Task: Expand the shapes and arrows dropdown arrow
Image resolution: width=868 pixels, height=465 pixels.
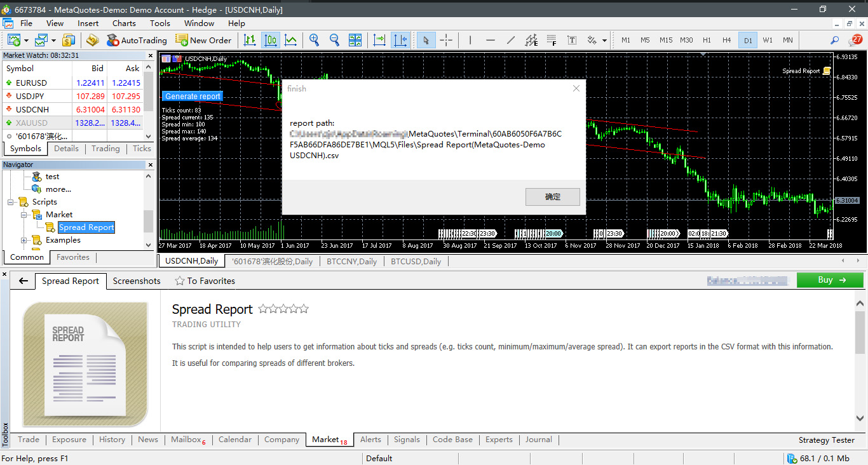Action: 604,40
